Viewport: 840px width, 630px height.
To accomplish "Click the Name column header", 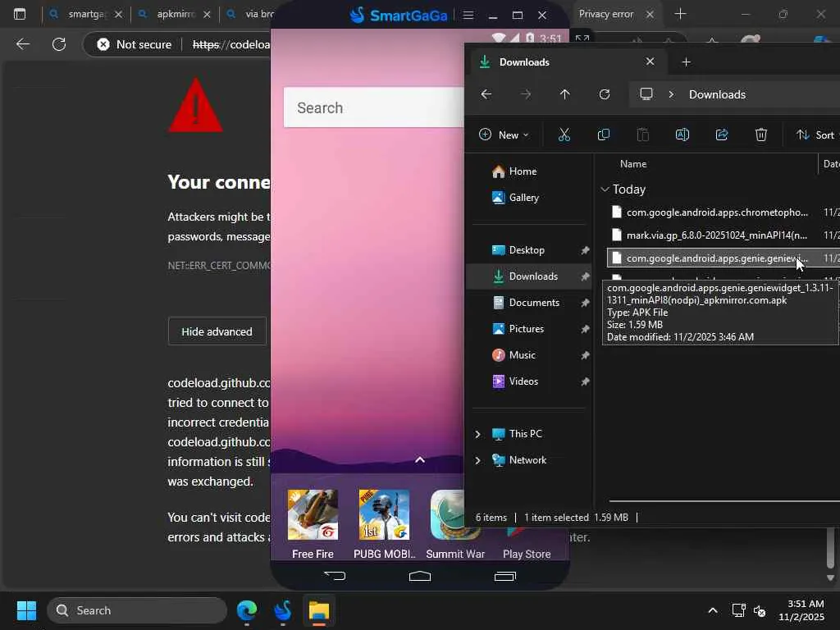I will pos(633,164).
